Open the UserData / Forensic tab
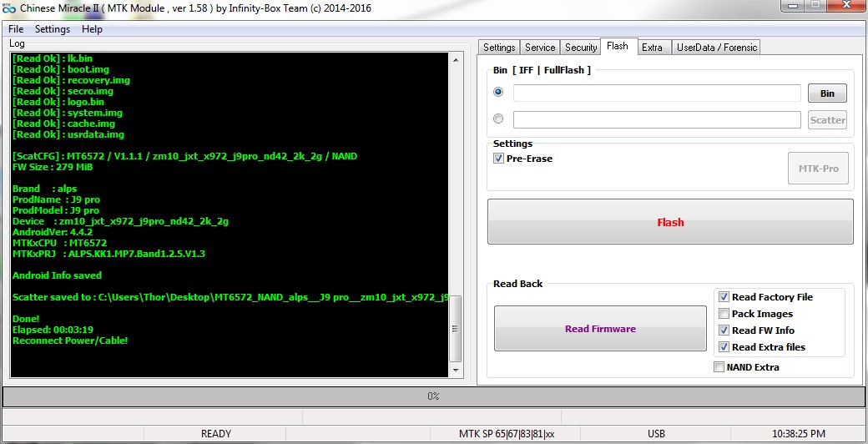The width and height of the screenshot is (868, 444). pyautogui.click(x=717, y=48)
